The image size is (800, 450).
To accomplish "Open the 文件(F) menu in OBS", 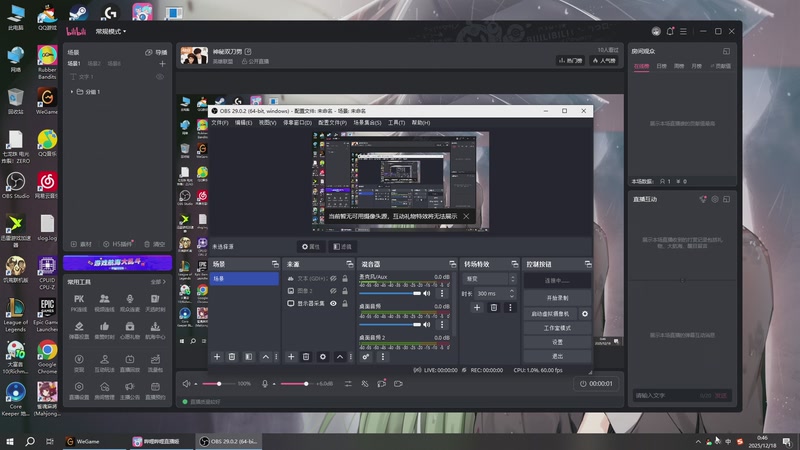I will (220, 123).
